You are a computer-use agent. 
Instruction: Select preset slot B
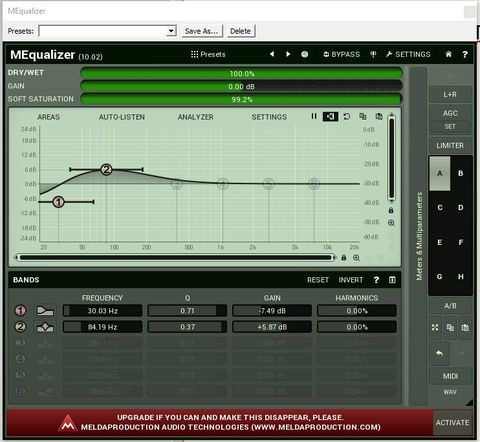461,173
